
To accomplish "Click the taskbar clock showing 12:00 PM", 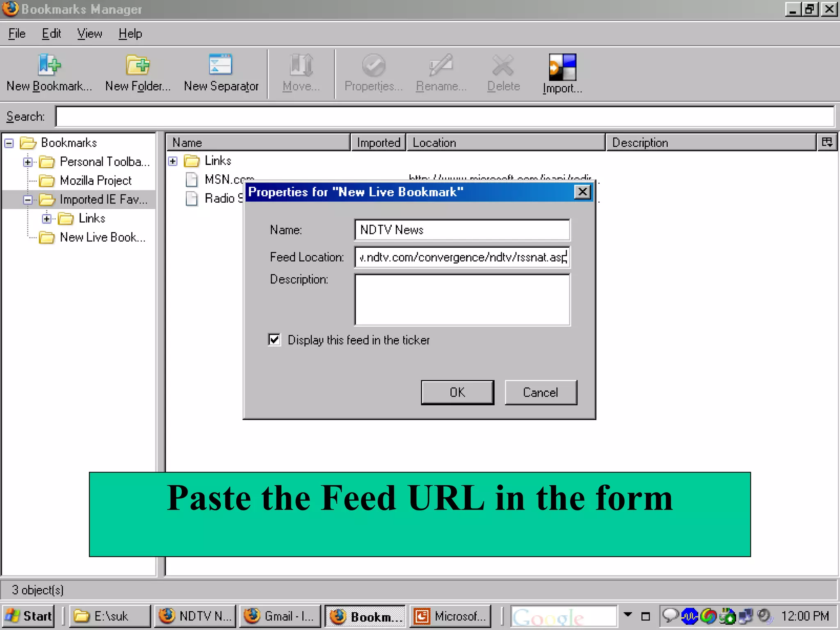I will click(805, 616).
